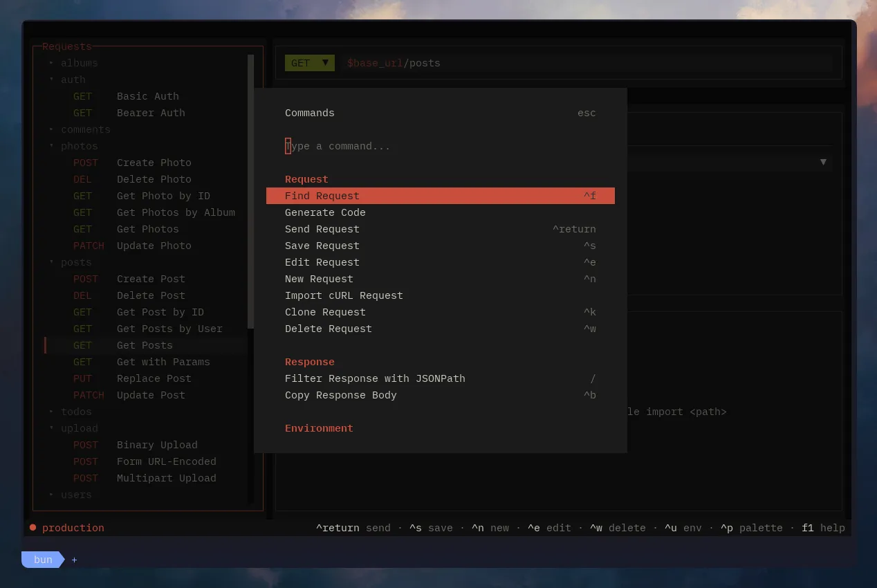Viewport: 877px width, 588px height.
Task: Collapse the upload folder
Action: tap(73, 428)
